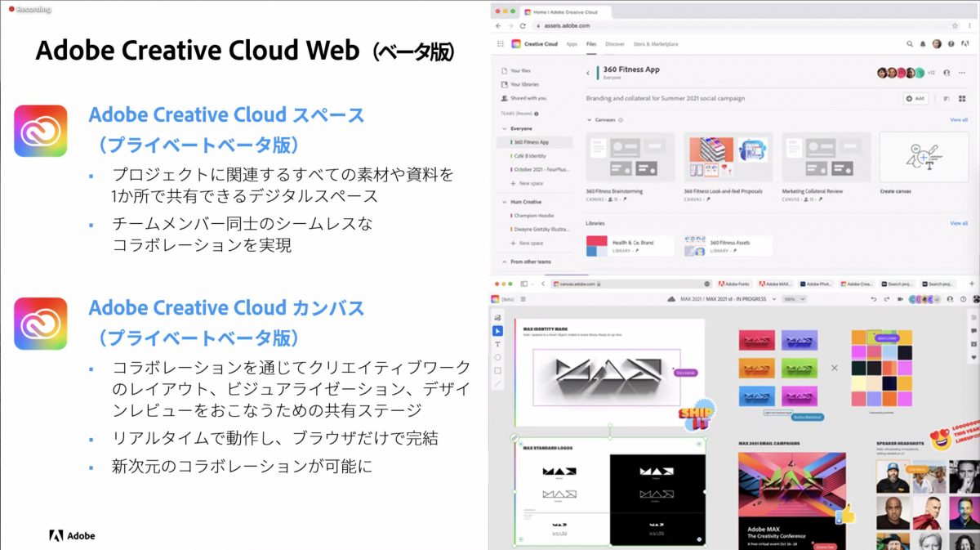980x550 pixels.
Task: Open the comments panel icon in canvas
Action: pyautogui.click(x=973, y=331)
